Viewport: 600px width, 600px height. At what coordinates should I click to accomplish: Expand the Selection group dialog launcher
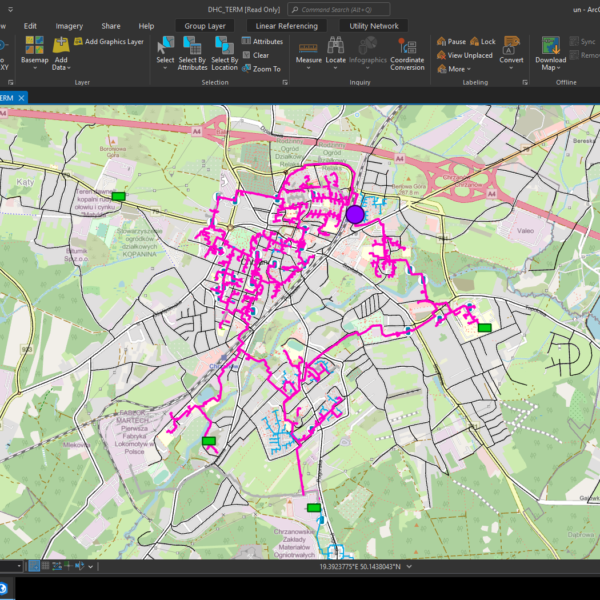tap(284, 83)
